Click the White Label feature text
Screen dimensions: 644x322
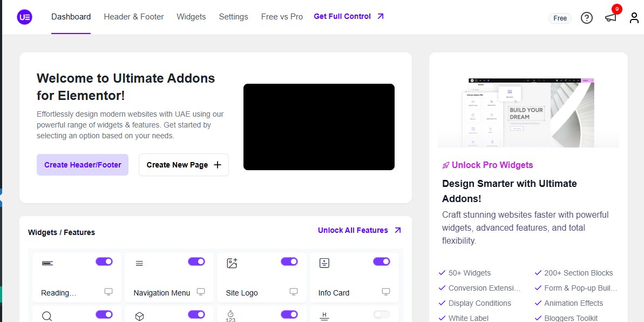tap(469, 318)
